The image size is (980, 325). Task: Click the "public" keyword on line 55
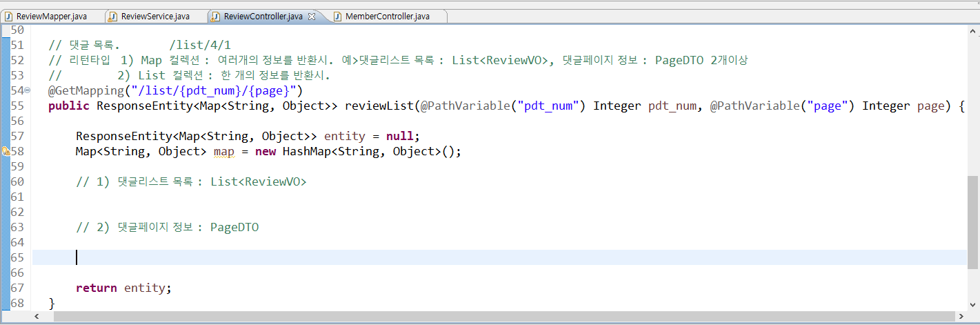coord(69,106)
